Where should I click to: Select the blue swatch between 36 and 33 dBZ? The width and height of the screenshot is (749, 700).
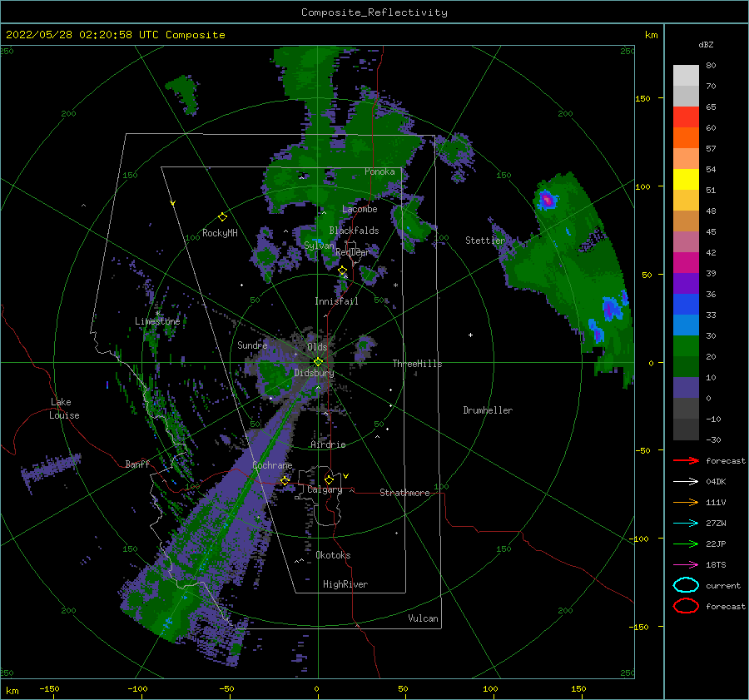[686, 304]
